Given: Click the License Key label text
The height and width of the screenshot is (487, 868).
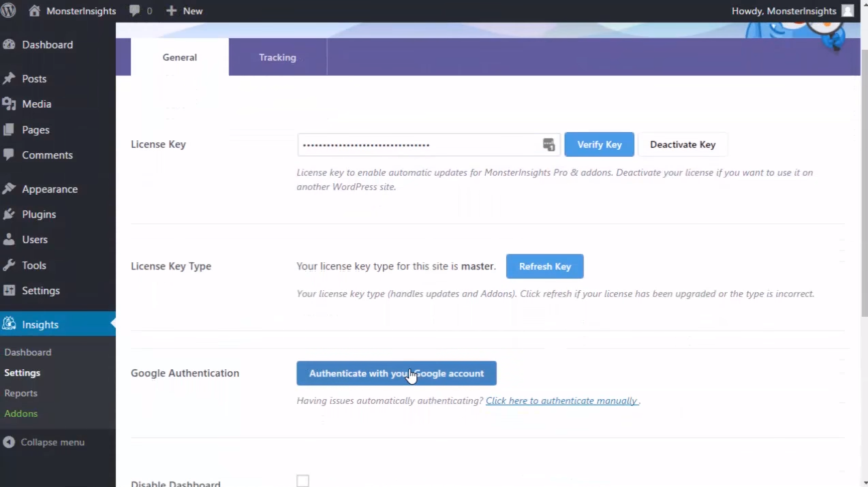Looking at the screenshot, I should click(x=158, y=144).
